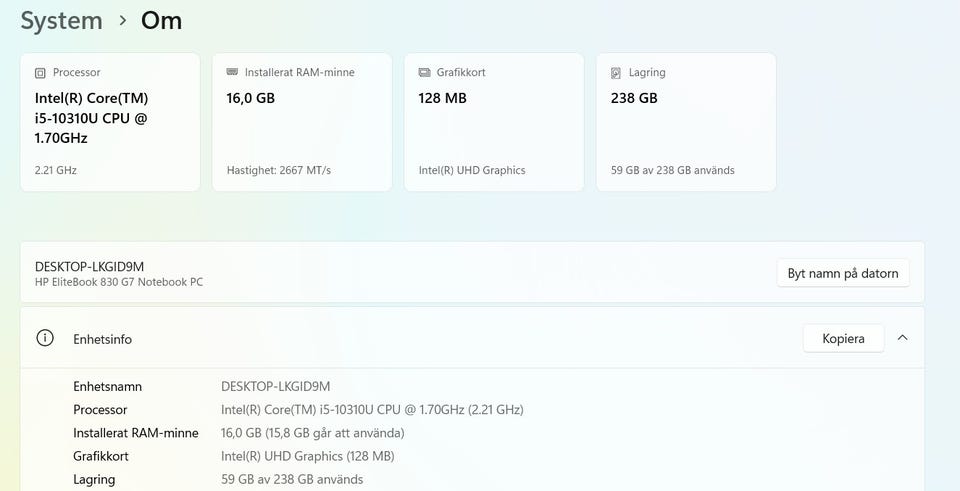Click HP EliteBook 830 G7 Notebook PC text

click(119, 282)
